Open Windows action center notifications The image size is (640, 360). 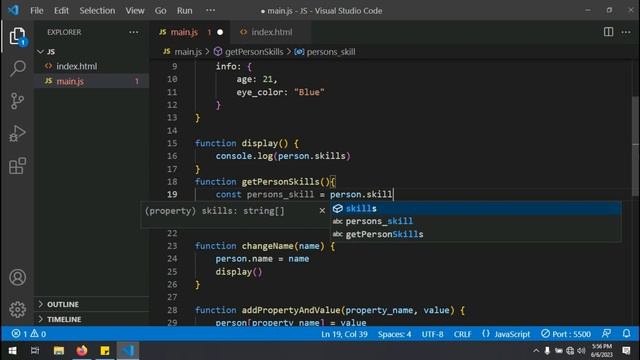click(626, 351)
